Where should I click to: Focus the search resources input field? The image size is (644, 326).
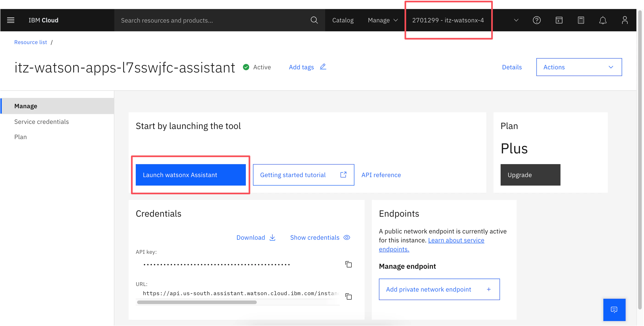tap(213, 20)
